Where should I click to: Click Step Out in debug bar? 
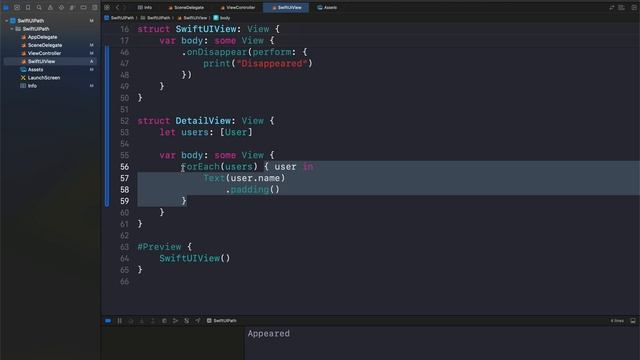[x=153, y=321]
